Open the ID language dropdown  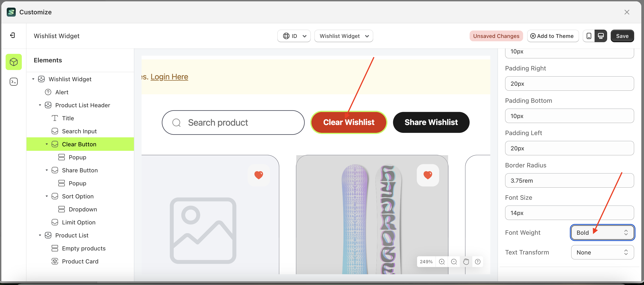[x=294, y=36]
